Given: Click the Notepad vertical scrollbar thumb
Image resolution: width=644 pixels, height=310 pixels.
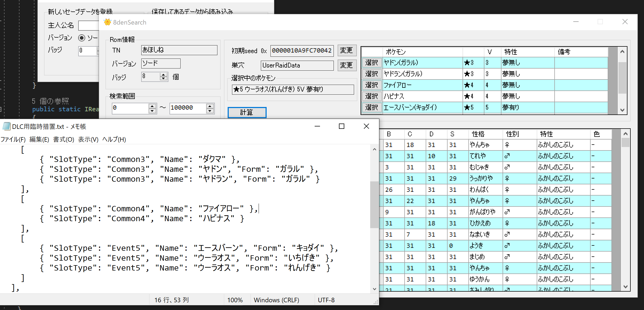Looking at the screenshot, I should point(374,205).
